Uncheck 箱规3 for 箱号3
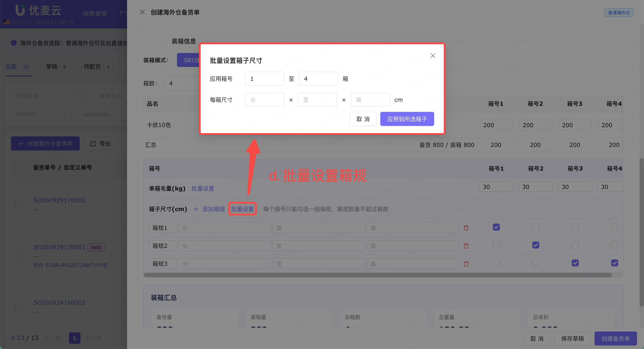This screenshot has height=349, width=644. click(575, 263)
